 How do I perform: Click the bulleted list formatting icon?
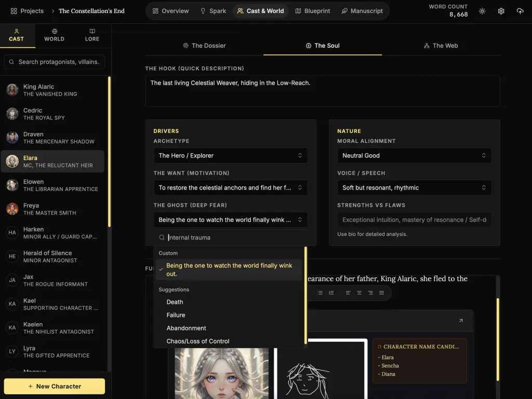320,293
